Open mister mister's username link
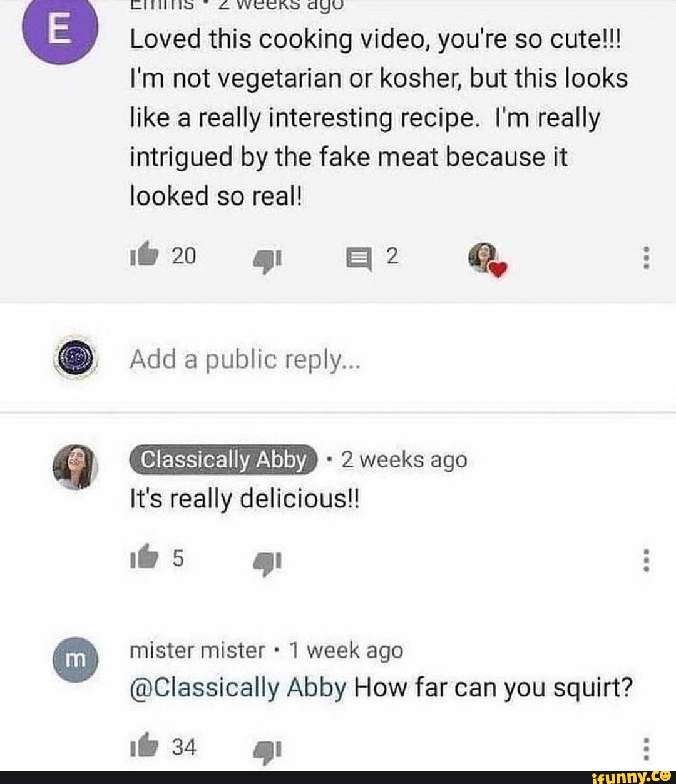The height and width of the screenshot is (784, 676). pyautogui.click(x=197, y=651)
